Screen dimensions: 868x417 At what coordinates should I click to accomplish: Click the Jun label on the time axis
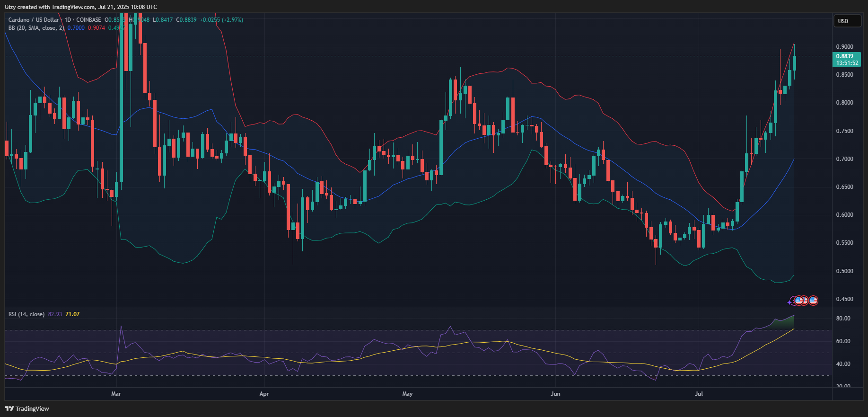pyautogui.click(x=555, y=394)
